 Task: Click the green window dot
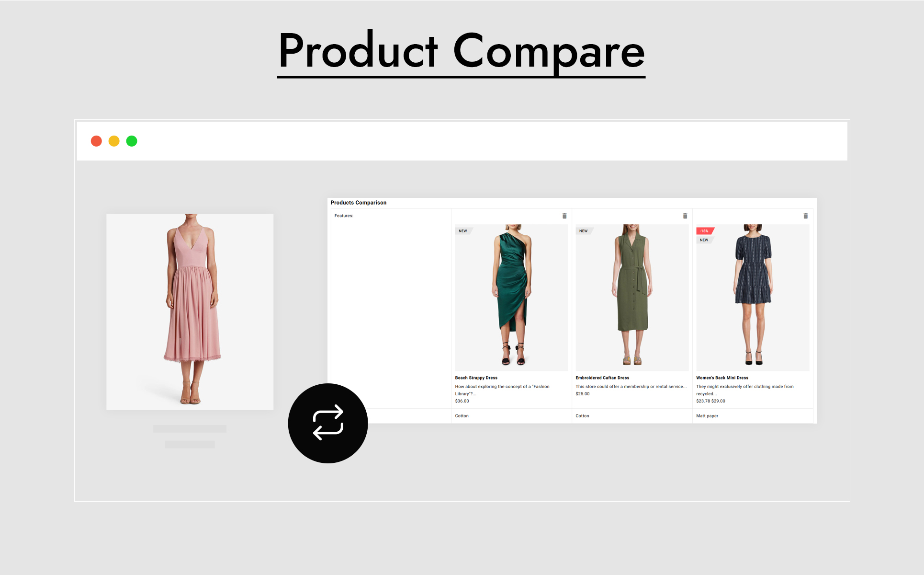coord(132,141)
